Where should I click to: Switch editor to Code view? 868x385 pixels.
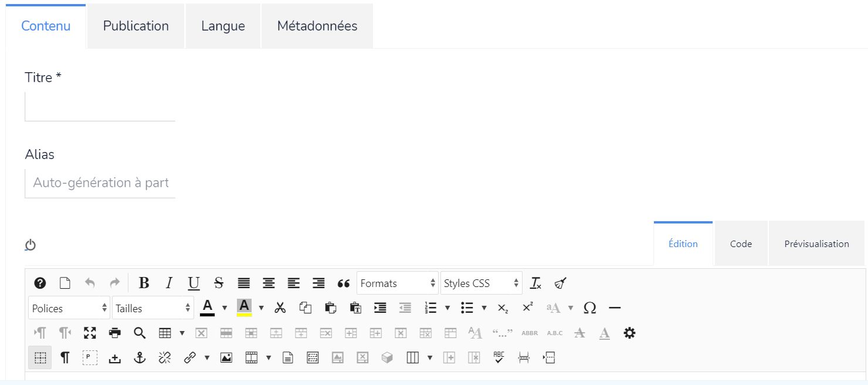pos(741,244)
